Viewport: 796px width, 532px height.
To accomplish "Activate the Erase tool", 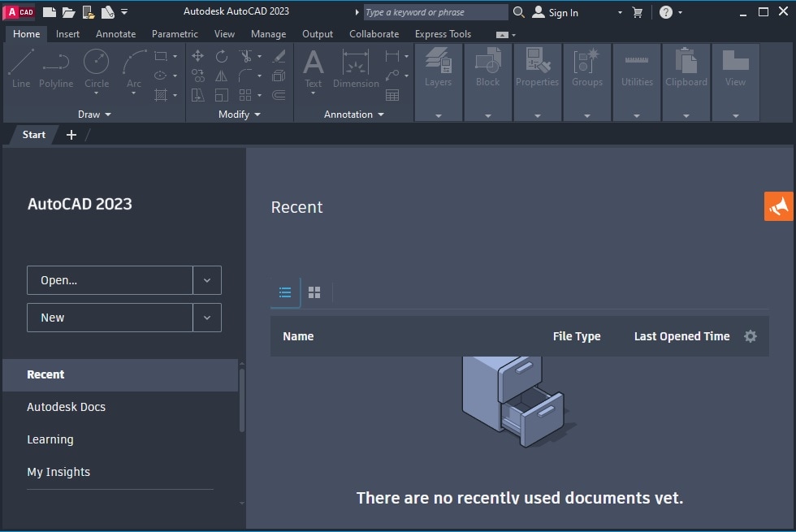I will (279, 56).
